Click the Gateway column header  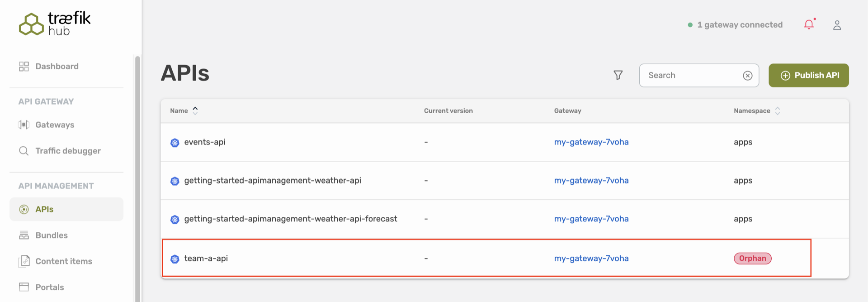[x=568, y=111]
